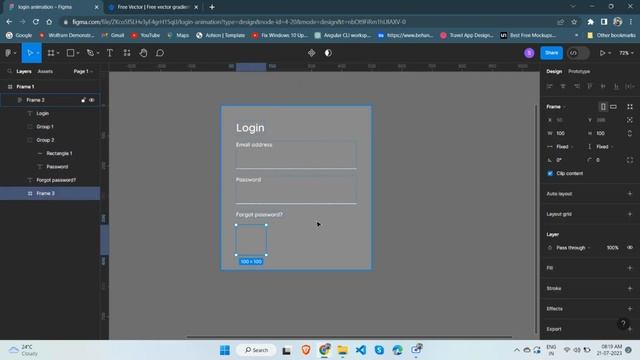The height and width of the screenshot is (360, 640).
Task: Click independent corners icon
Action: click(x=630, y=160)
